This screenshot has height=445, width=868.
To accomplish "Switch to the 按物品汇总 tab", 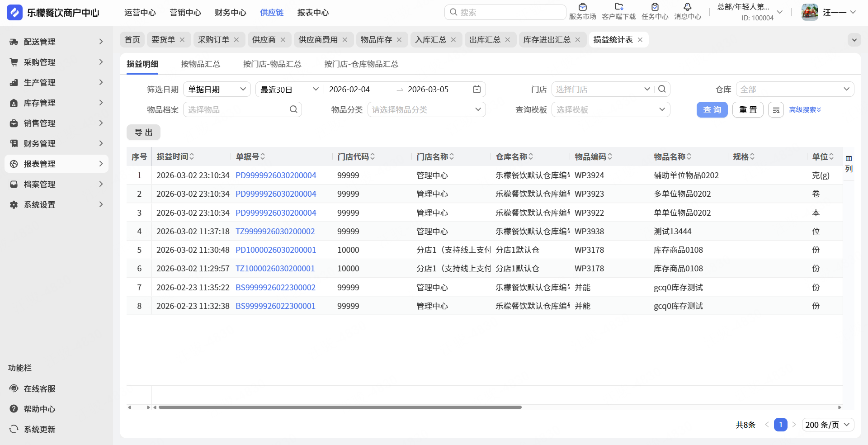I will click(200, 64).
